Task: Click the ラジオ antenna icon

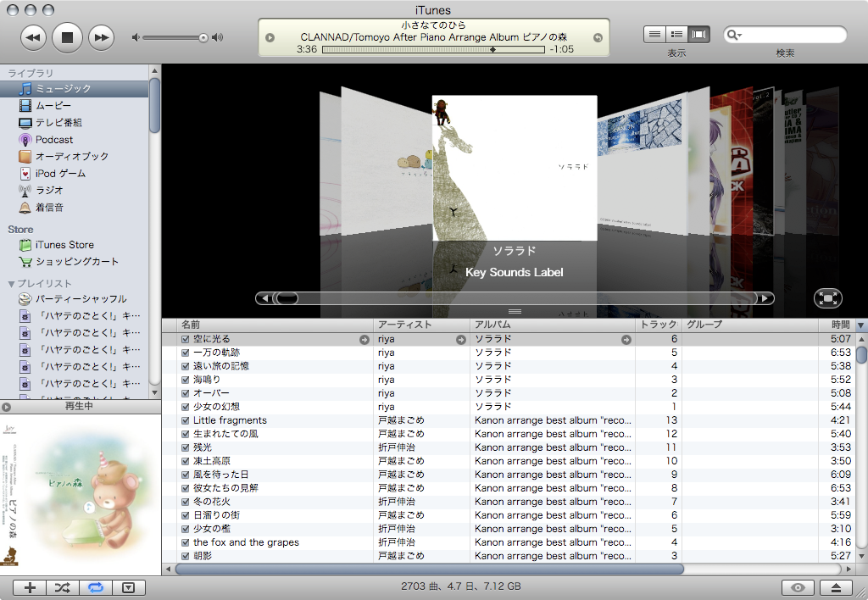Action: point(25,191)
